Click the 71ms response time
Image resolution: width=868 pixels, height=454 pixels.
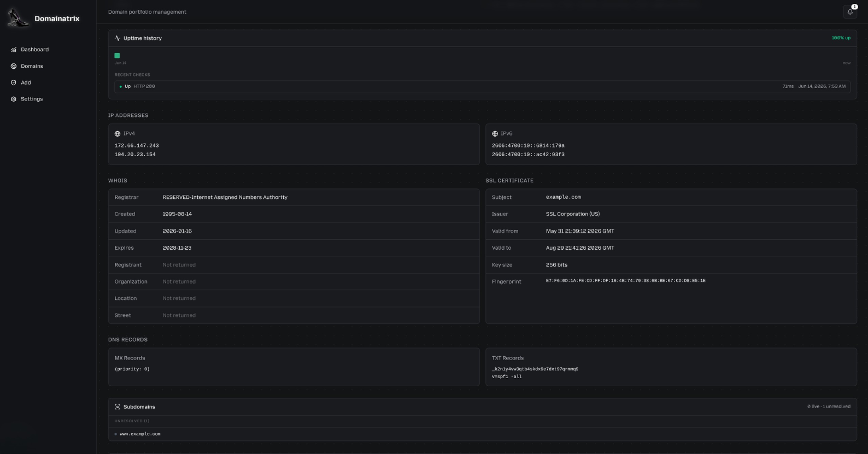[788, 86]
